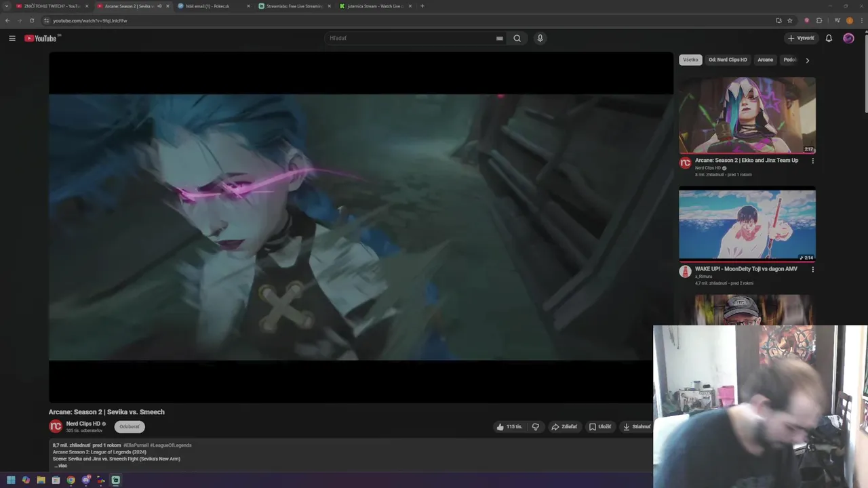View site information icon in address bar
Screen dimensions: 868x488
[x=46, y=20]
